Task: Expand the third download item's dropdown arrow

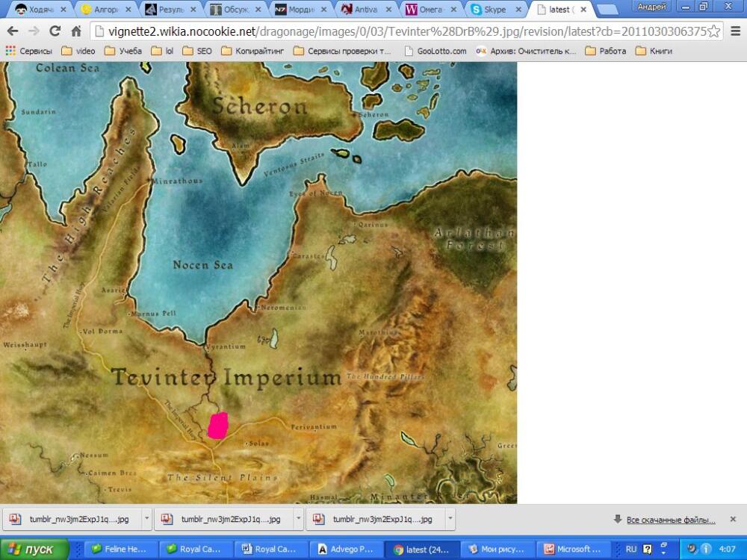Action: [x=450, y=519]
